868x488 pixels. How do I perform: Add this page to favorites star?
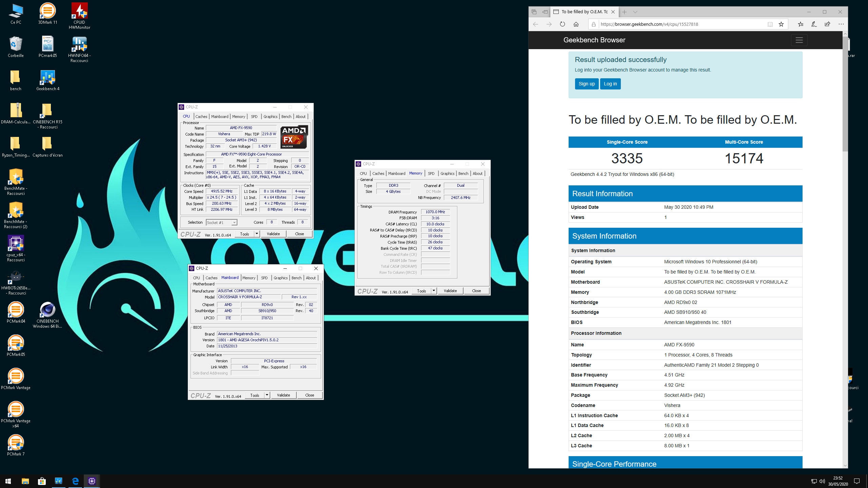(781, 24)
